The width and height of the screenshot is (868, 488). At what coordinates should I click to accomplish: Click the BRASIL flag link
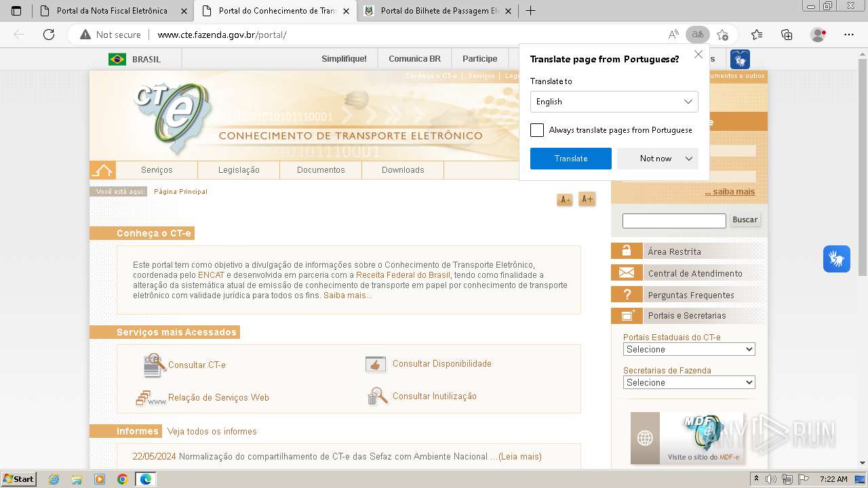[x=134, y=59]
